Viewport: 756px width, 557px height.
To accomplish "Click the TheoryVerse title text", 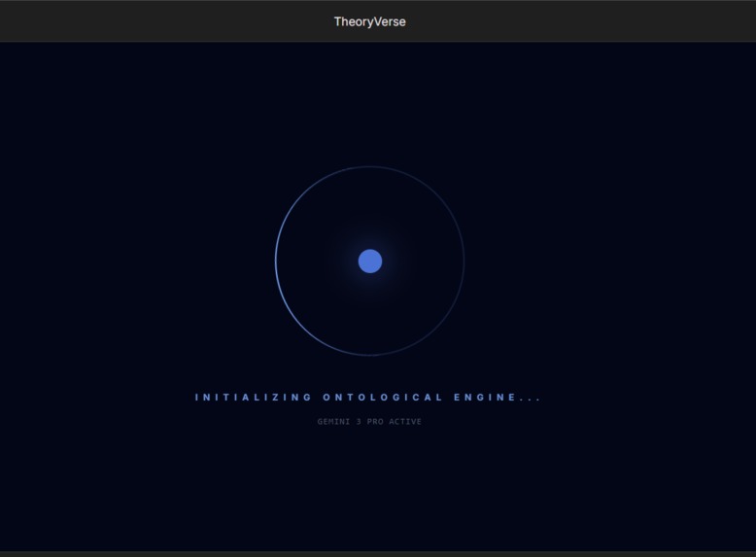I will coord(370,21).
